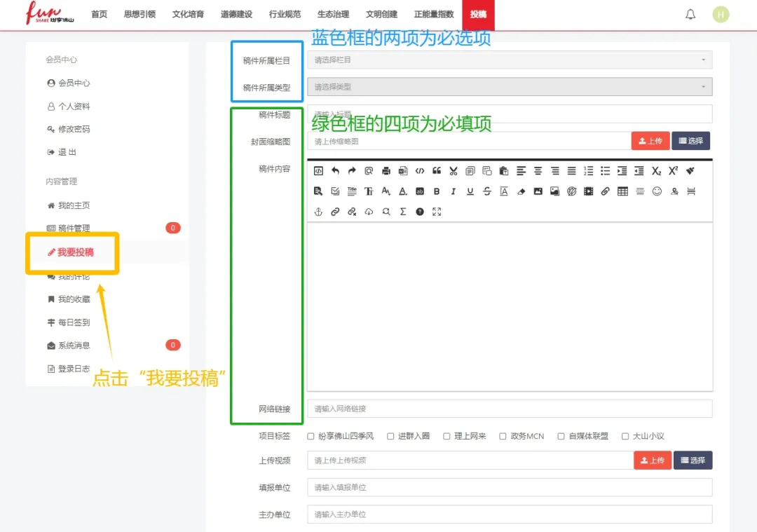Insert a table using the table icon

[x=622, y=191]
